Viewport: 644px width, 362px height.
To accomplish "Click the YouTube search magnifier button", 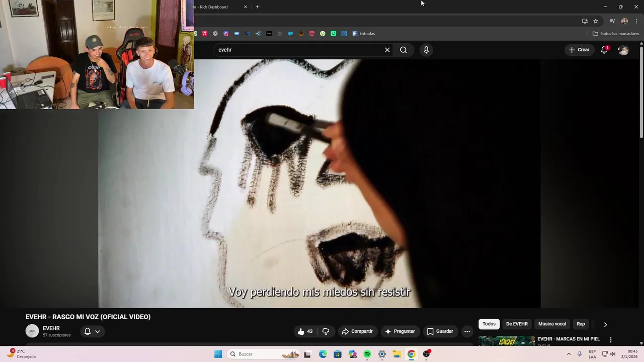I will 404,50.
